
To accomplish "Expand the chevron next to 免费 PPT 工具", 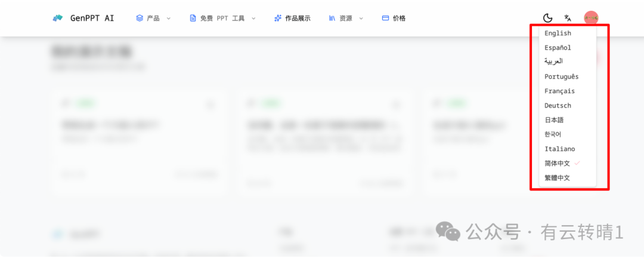I will click(x=253, y=18).
